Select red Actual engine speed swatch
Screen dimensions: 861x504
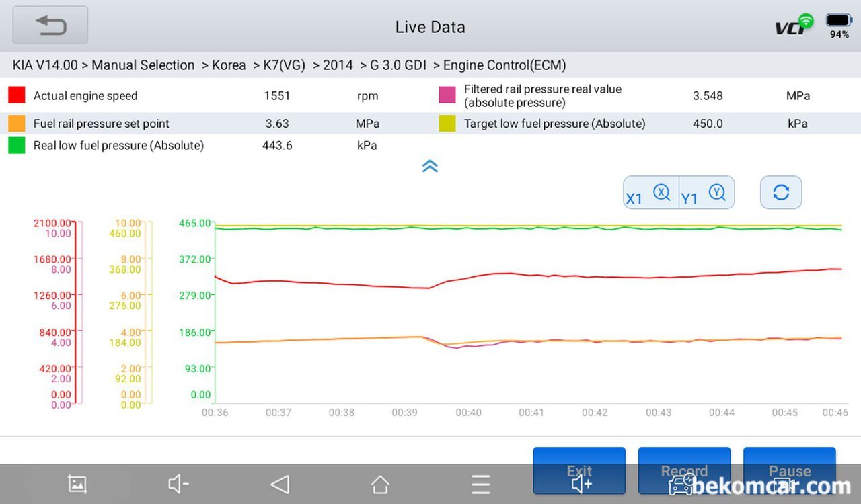click(17, 95)
